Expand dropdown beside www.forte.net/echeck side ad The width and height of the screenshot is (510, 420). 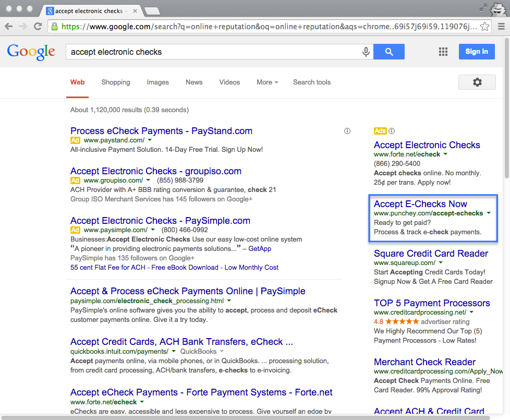(446, 154)
